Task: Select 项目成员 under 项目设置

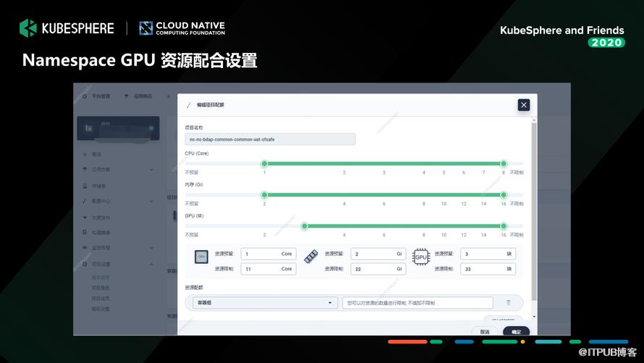Action: [101, 298]
